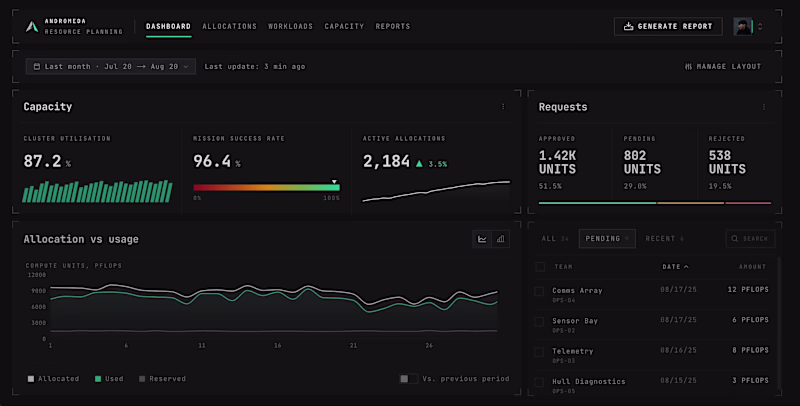800x406 pixels.
Task: Click the requests Search field
Action: point(751,239)
